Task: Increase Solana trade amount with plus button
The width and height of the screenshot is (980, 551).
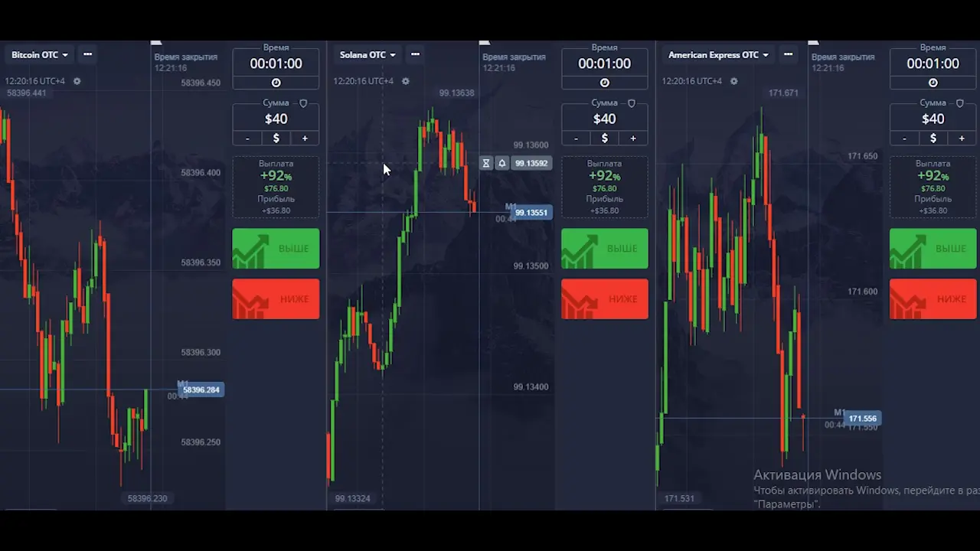Action: pos(632,139)
